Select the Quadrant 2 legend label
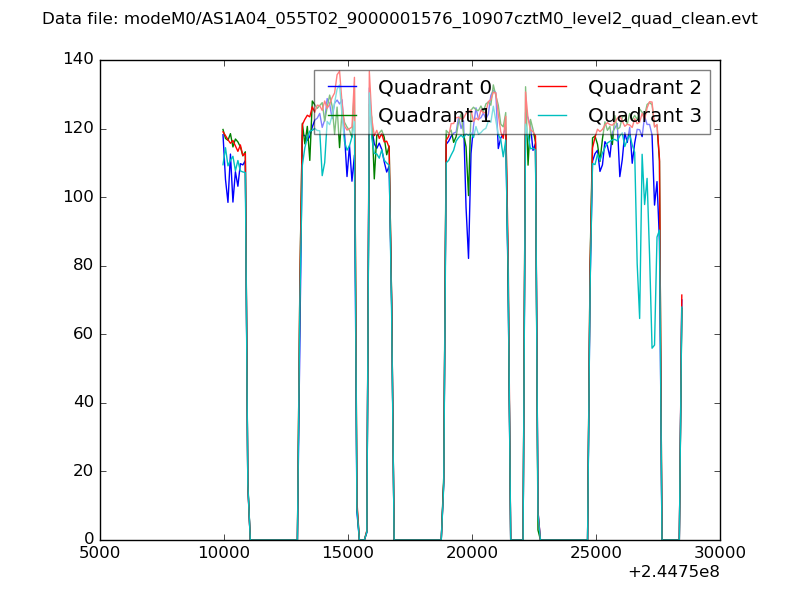The width and height of the screenshot is (800, 600). (x=644, y=87)
